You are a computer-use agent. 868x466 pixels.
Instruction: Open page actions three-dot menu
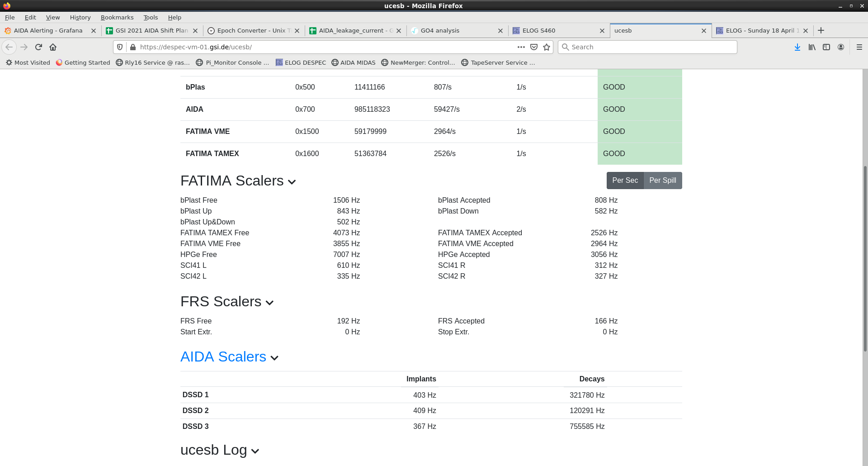(x=521, y=47)
